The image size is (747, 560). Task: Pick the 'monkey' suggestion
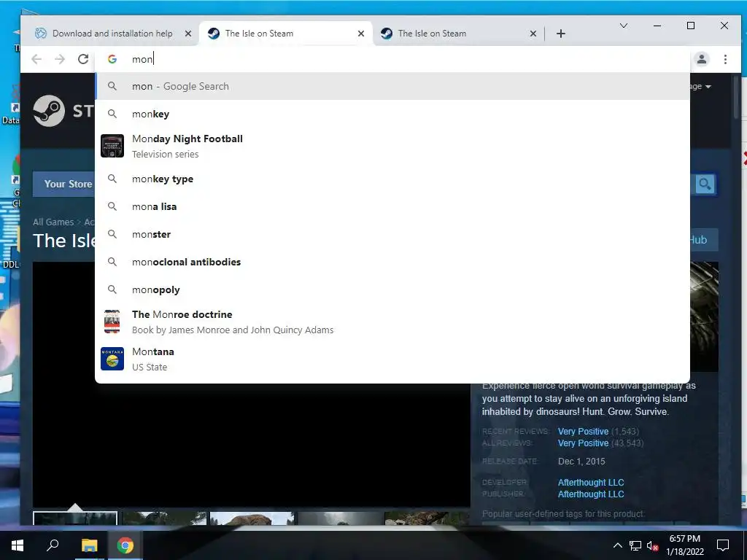(392, 114)
